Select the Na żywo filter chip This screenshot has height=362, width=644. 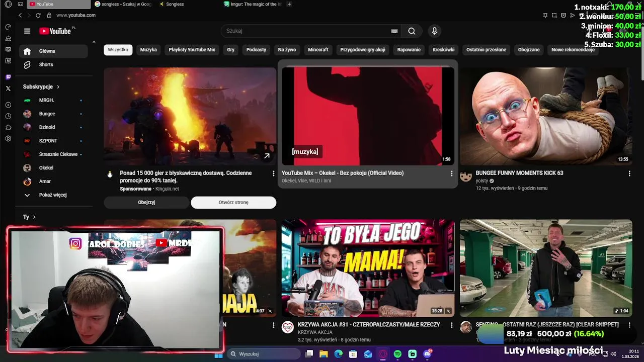pyautogui.click(x=287, y=50)
